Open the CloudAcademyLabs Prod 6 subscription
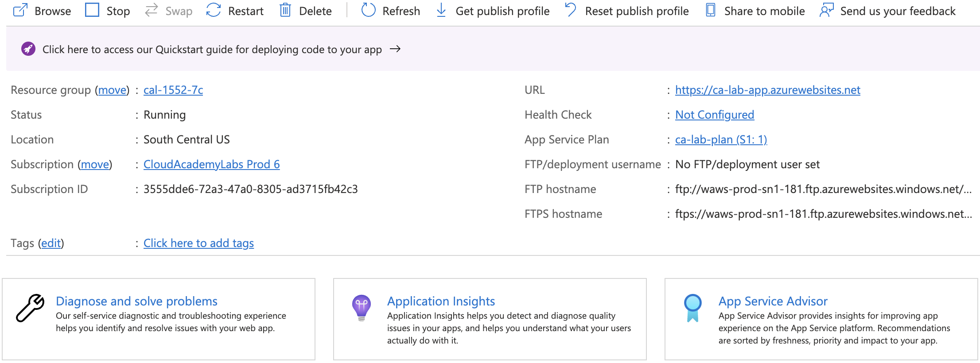This screenshot has height=363, width=980. (212, 164)
